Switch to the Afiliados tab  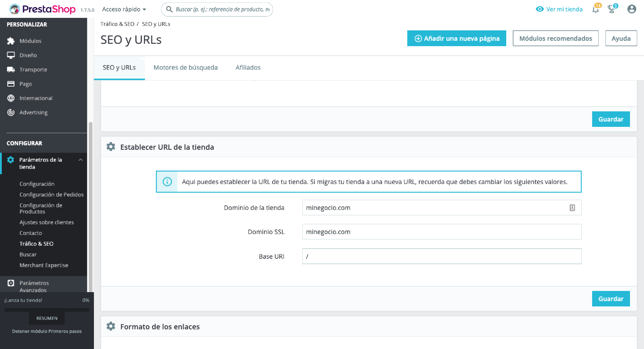click(x=248, y=68)
